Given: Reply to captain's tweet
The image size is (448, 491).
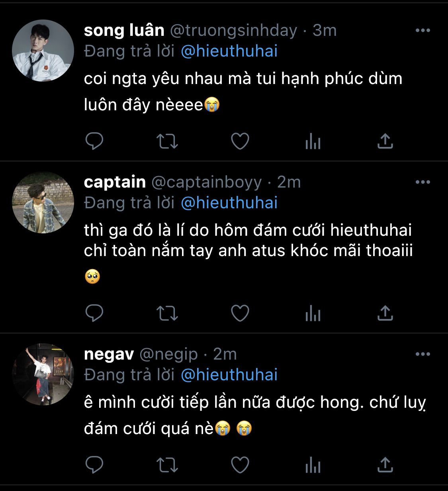Looking at the screenshot, I should (x=94, y=313).
